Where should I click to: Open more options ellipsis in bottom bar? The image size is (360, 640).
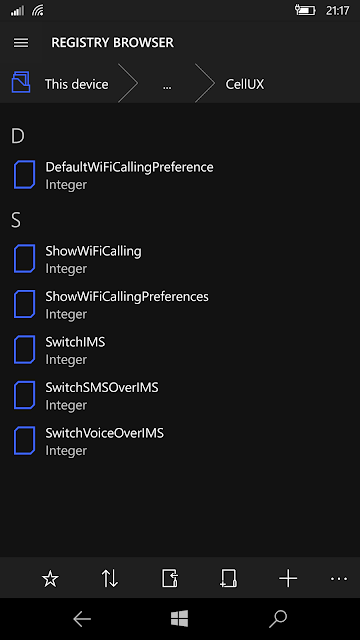[339, 578]
